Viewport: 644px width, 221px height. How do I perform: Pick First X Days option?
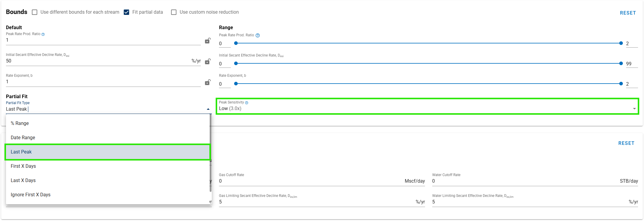[23, 166]
